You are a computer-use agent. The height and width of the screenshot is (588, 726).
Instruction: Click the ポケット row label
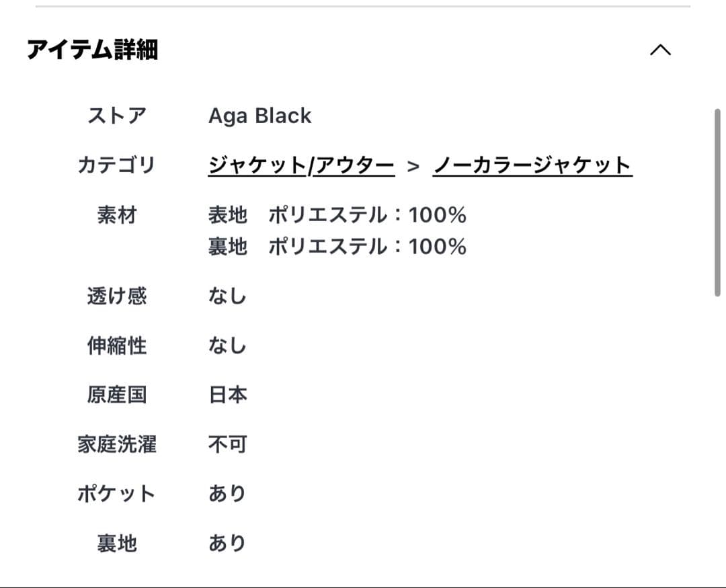(118, 493)
